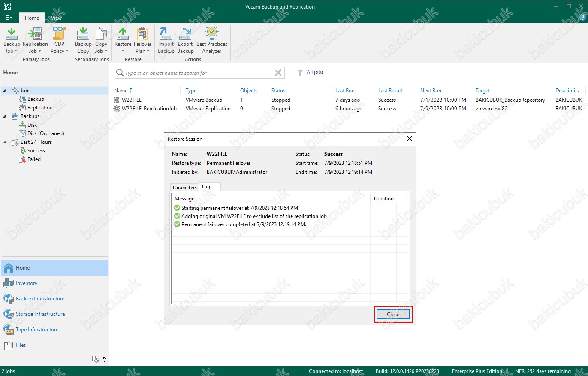
Task: Collapse the Last 24 Hours node
Action: [x=4, y=142]
